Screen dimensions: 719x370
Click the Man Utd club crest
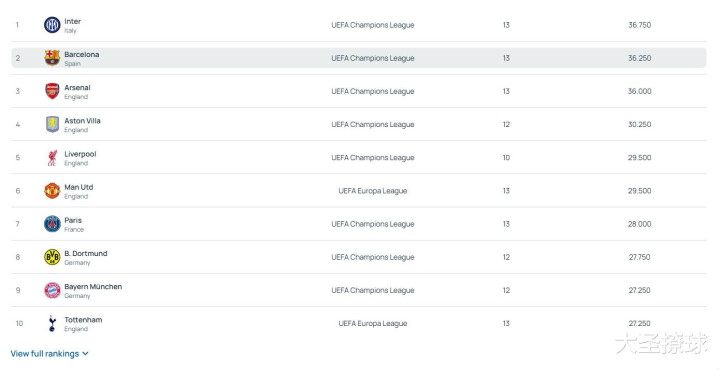tap(52, 191)
